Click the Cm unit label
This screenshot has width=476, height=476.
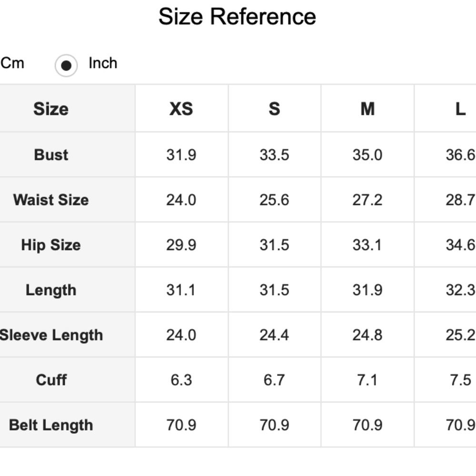[x=12, y=63]
